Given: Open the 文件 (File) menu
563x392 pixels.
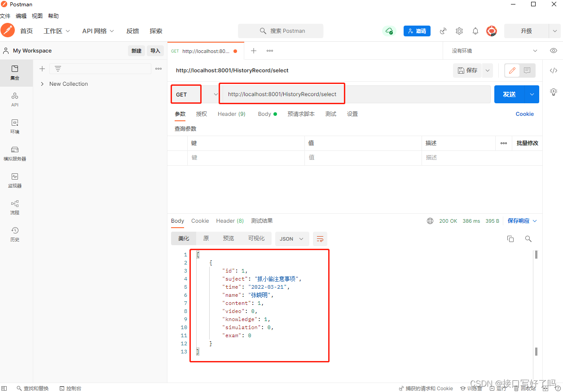Looking at the screenshot, I should pos(5,16).
